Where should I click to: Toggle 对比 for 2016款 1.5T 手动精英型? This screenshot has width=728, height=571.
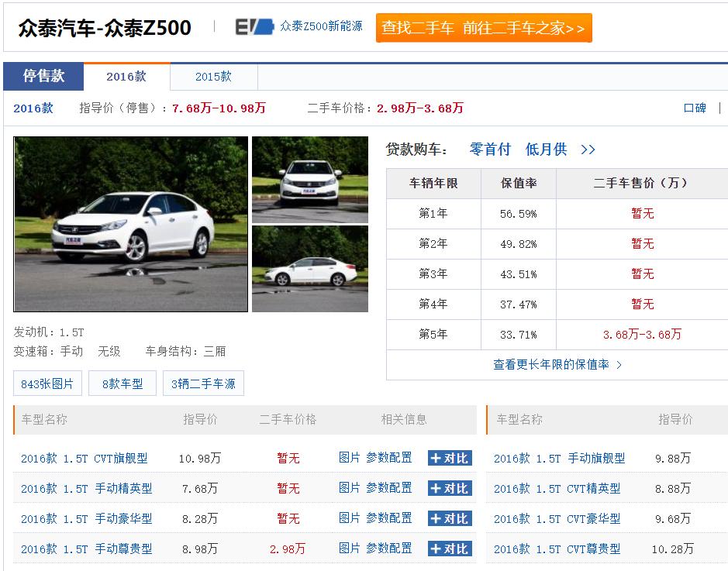point(450,488)
